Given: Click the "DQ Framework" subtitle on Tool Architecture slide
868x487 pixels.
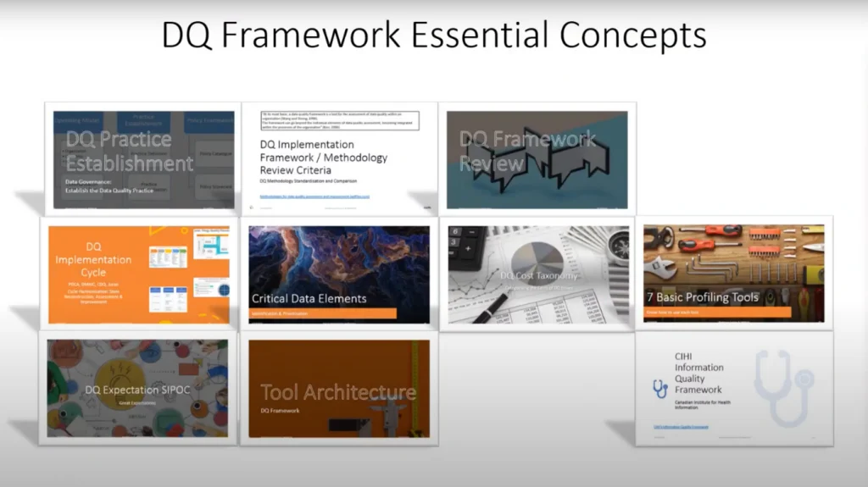Looking at the screenshot, I should point(280,411).
